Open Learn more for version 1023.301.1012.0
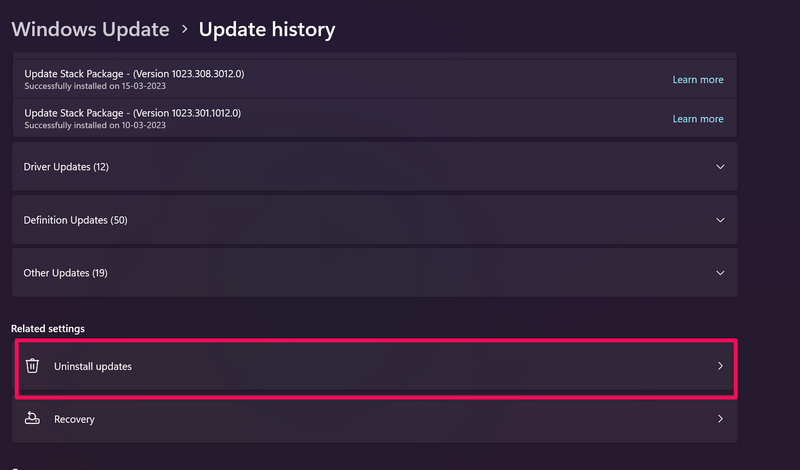Viewport: 800px width, 470px height. point(697,119)
